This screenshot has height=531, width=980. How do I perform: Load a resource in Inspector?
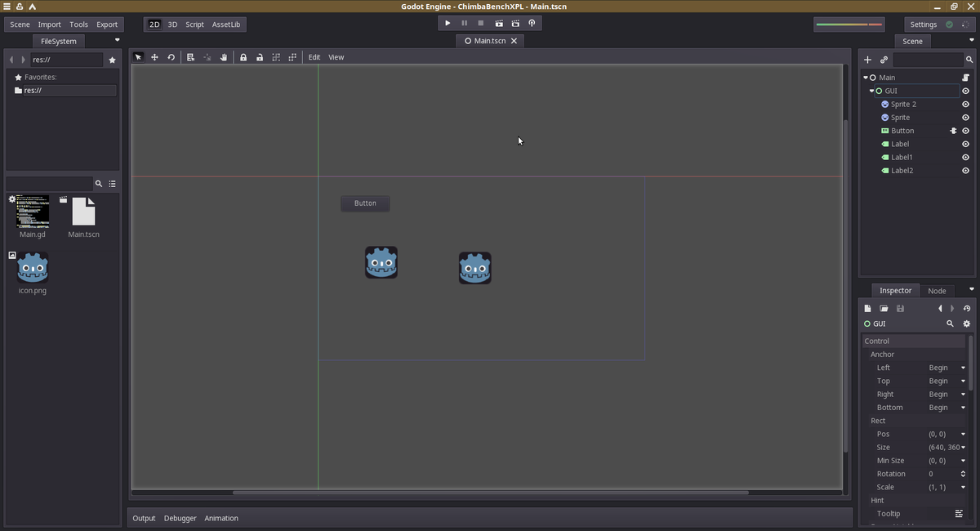coord(884,309)
